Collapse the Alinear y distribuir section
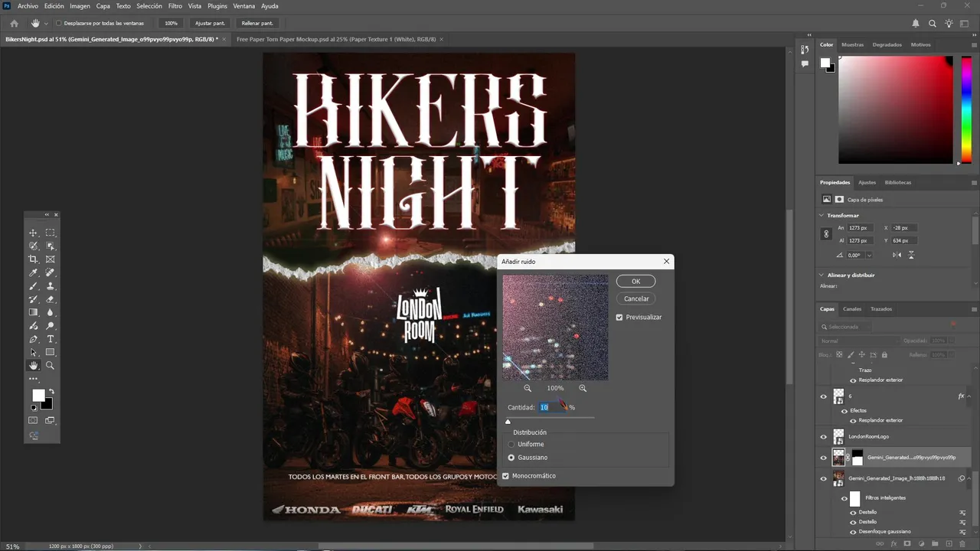The height and width of the screenshot is (551, 980). (x=822, y=275)
